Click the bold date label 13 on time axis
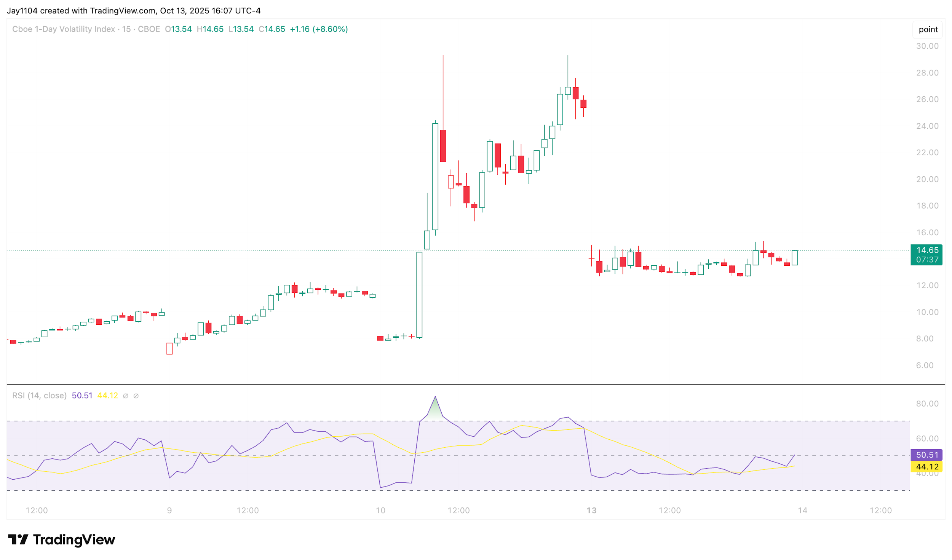This screenshot has height=560, width=952. point(591,511)
